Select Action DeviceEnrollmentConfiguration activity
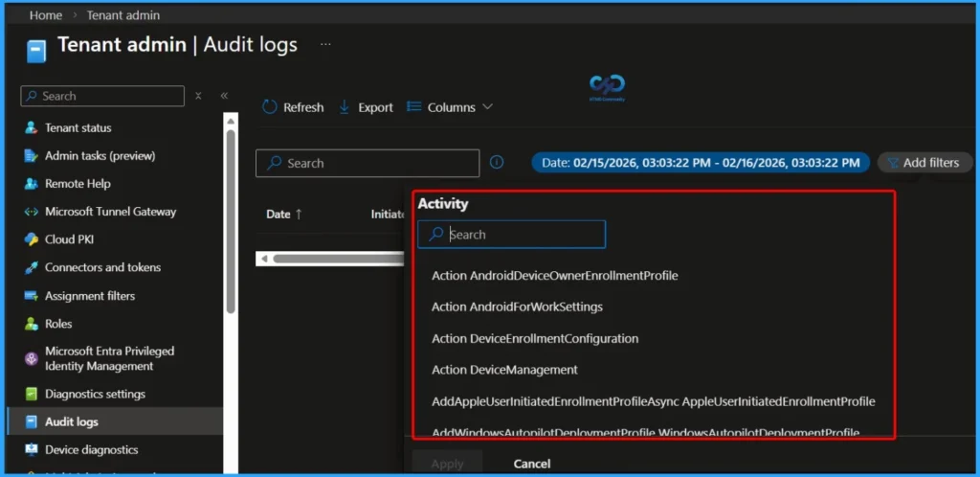The height and width of the screenshot is (477, 980). tap(535, 339)
